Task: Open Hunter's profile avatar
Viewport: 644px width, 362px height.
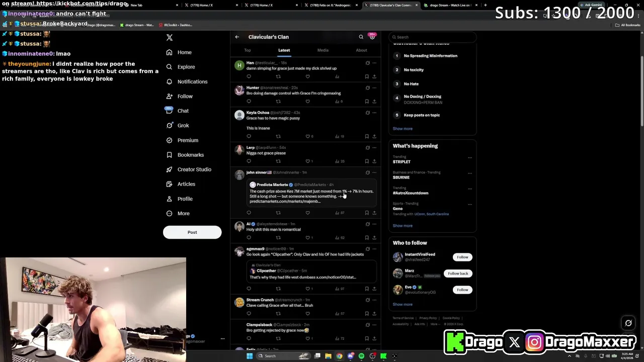Action: click(239, 90)
